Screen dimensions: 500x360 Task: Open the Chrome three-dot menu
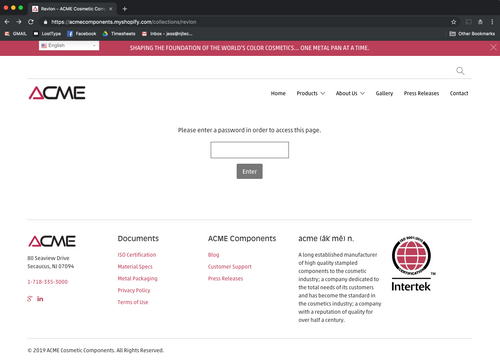click(x=492, y=22)
